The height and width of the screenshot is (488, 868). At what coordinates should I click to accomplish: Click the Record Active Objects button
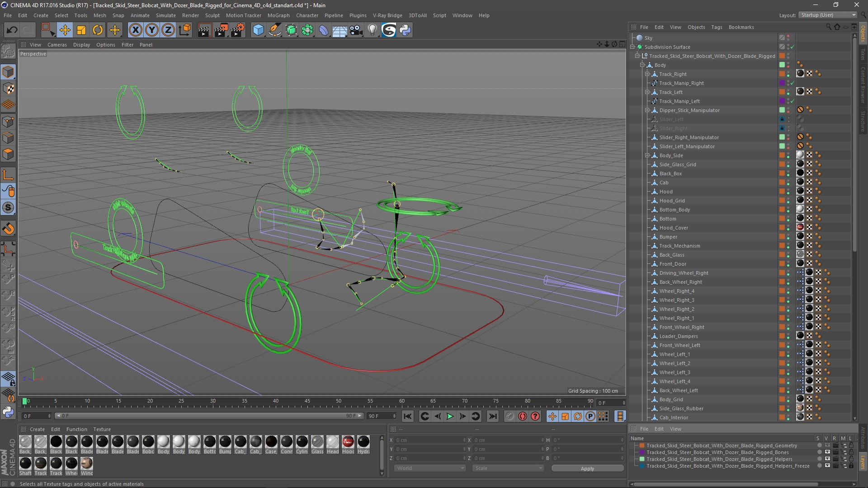coord(509,416)
